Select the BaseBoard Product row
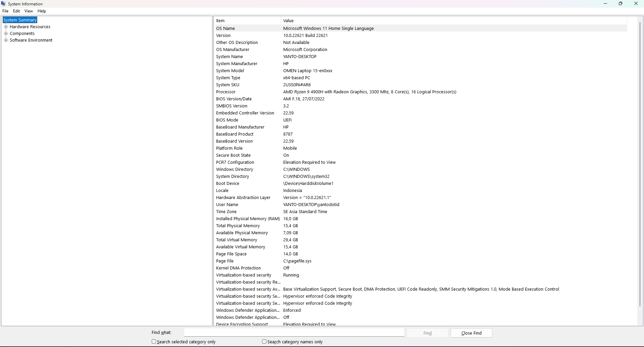644x347 pixels. [421, 134]
